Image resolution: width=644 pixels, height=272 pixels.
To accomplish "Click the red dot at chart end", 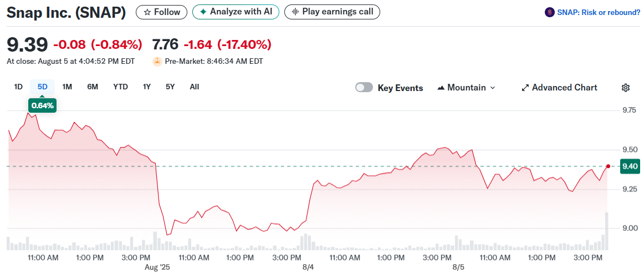I will tap(608, 166).
